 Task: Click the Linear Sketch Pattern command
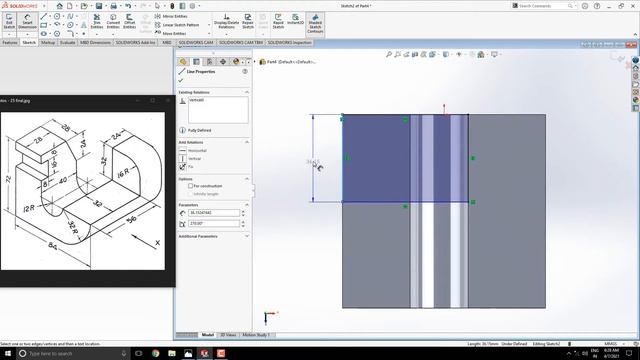[177, 25]
